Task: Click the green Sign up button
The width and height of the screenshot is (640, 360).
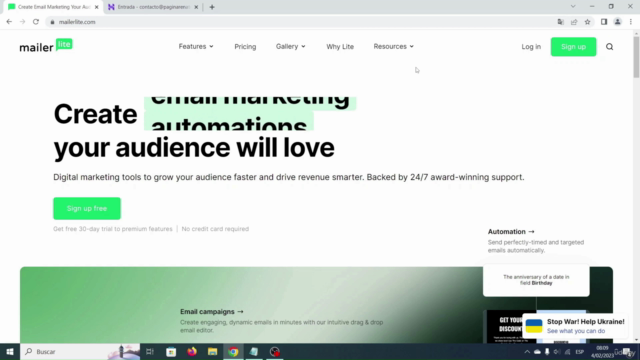Action: (x=573, y=47)
